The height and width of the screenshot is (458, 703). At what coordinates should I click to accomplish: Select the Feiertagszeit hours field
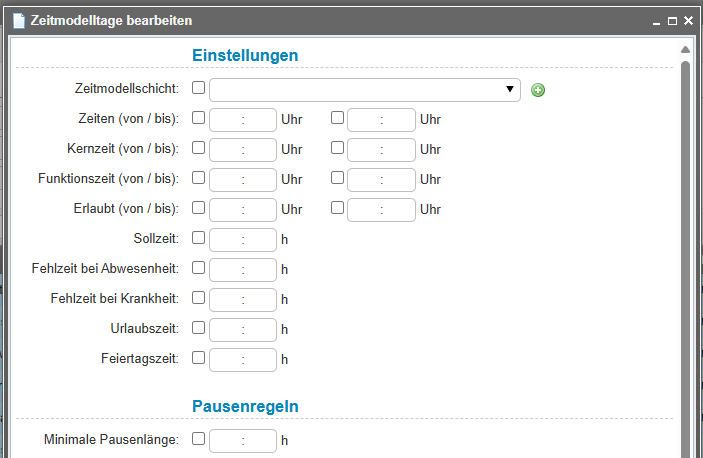point(243,360)
